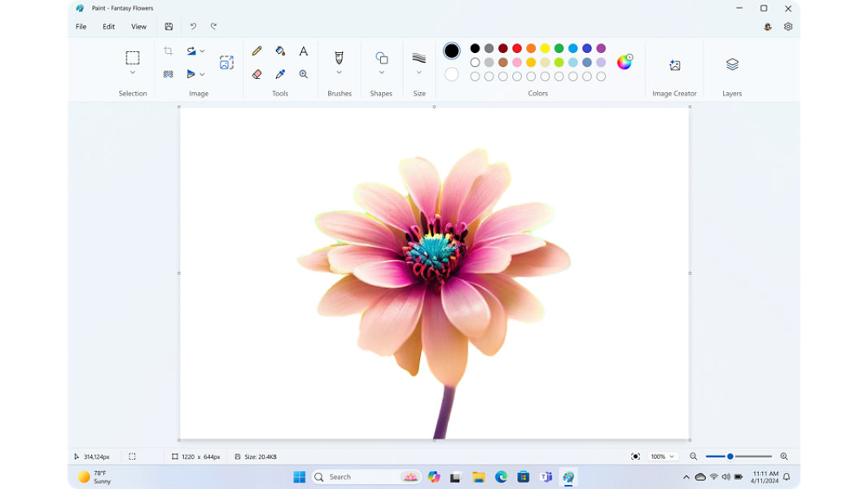Open the Edit menu
Viewport: 868px width, 489px height.
point(108,27)
